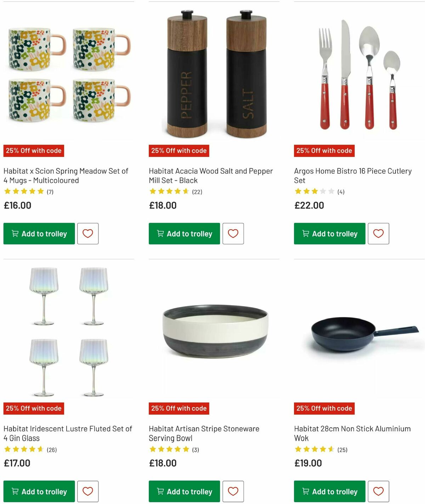
Task: Click the heart icon for the Bistro Cutlery Set
Action: 378,234
